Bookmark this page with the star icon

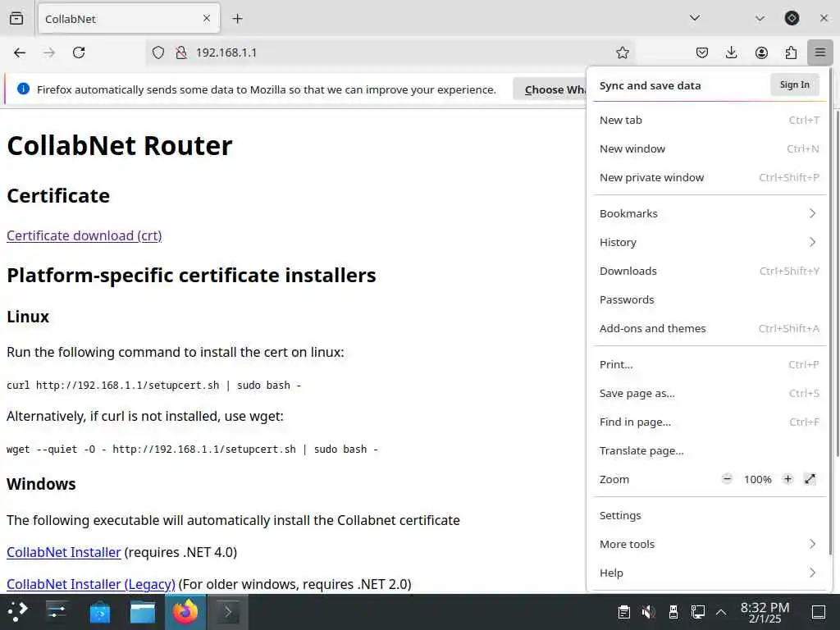[x=622, y=52]
